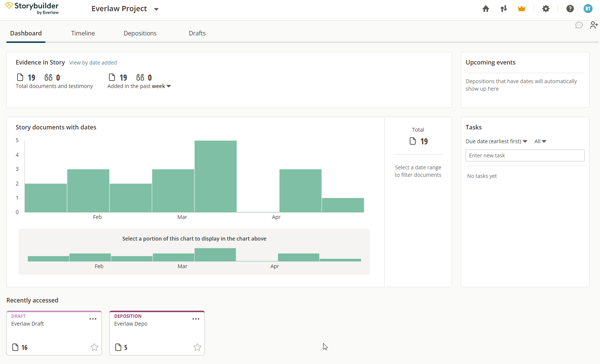This screenshot has width=600, height=364.
Task: Switch to the Dashboard tab
Action: pyautogui.click(x=26, y=33)
